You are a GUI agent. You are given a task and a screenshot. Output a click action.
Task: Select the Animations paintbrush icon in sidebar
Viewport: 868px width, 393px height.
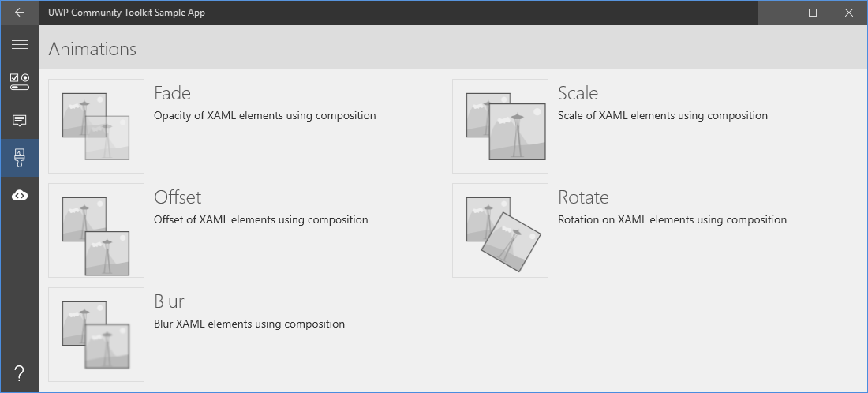point(20,158)
